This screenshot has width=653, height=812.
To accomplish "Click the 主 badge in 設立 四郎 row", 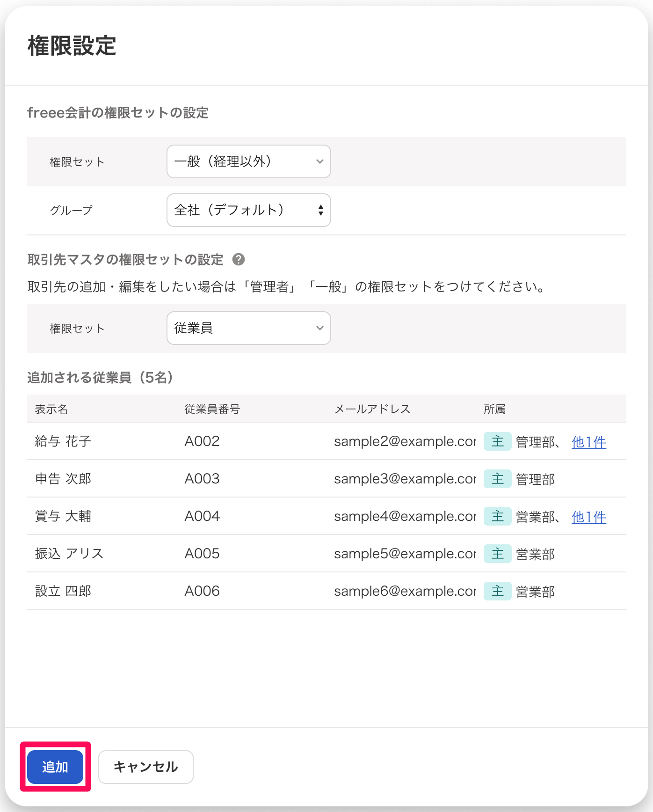I will tap(497, 591).
